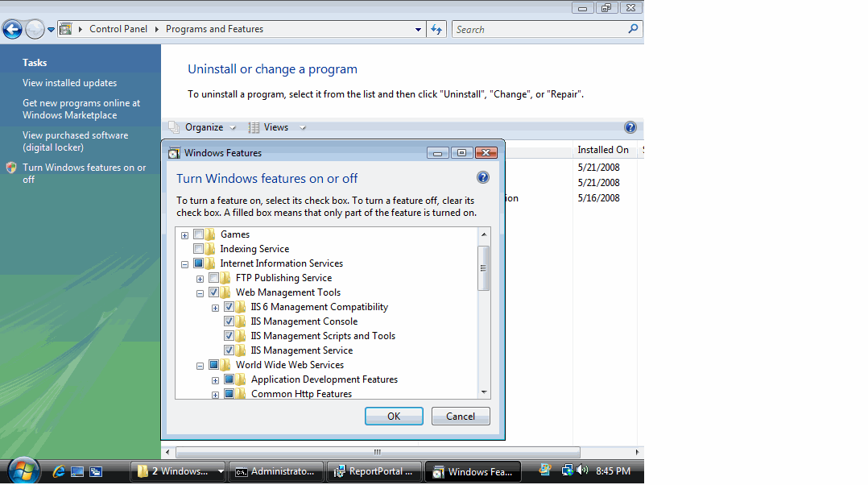
Task: Click OK in Windows Features dialog
Action: (394, 417)
